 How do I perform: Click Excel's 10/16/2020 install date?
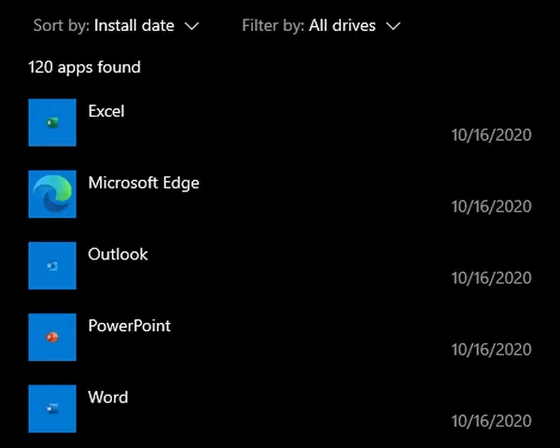point(491,135)
